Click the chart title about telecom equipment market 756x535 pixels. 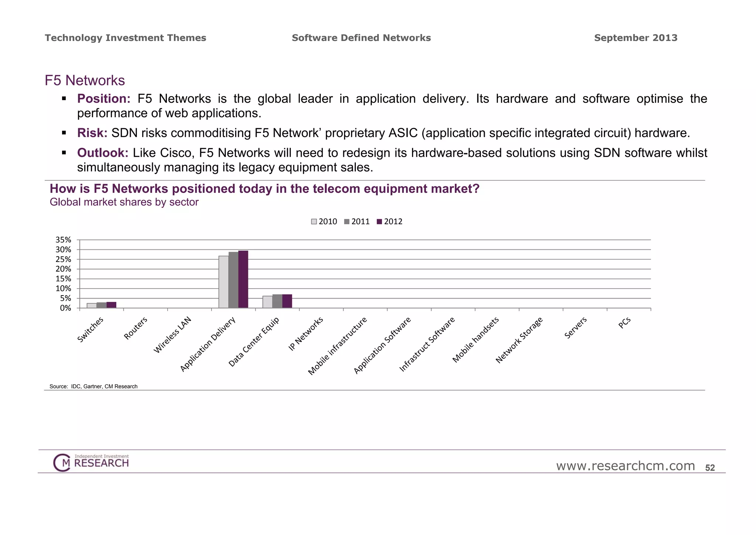coord(265,189)
